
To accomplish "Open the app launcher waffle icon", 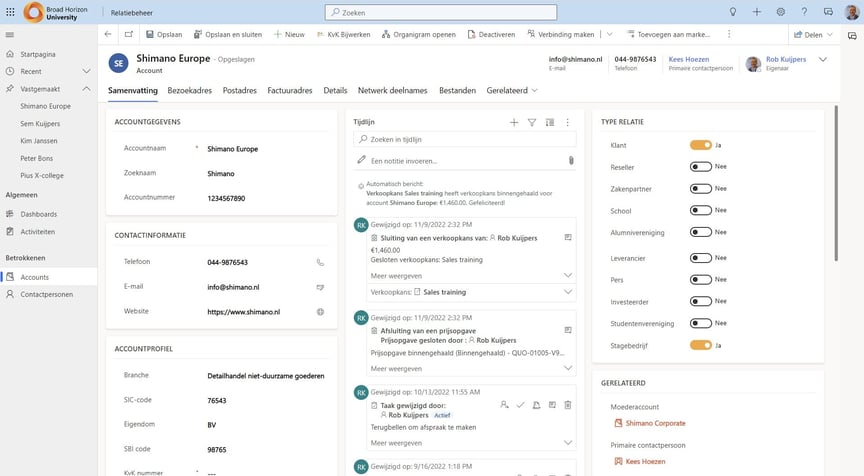I will [10, 12].
